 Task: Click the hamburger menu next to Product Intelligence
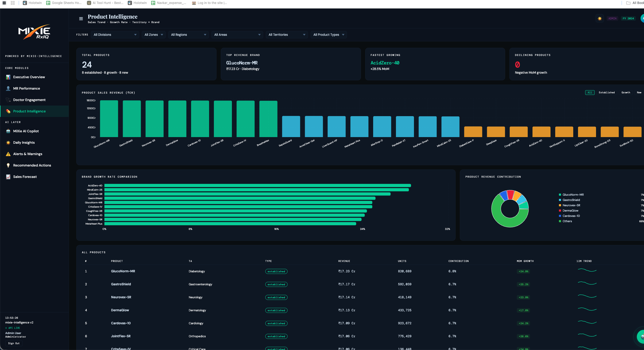pyautogui.click(x=81, y=19)
